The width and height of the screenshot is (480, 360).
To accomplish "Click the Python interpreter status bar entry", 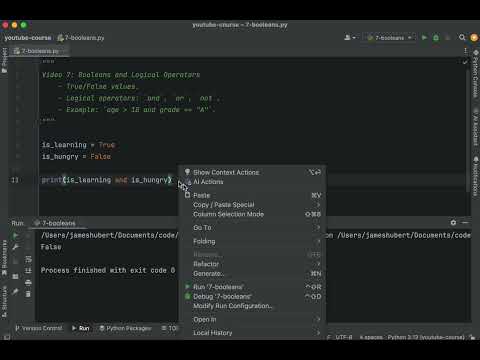I will pos(426,337).
